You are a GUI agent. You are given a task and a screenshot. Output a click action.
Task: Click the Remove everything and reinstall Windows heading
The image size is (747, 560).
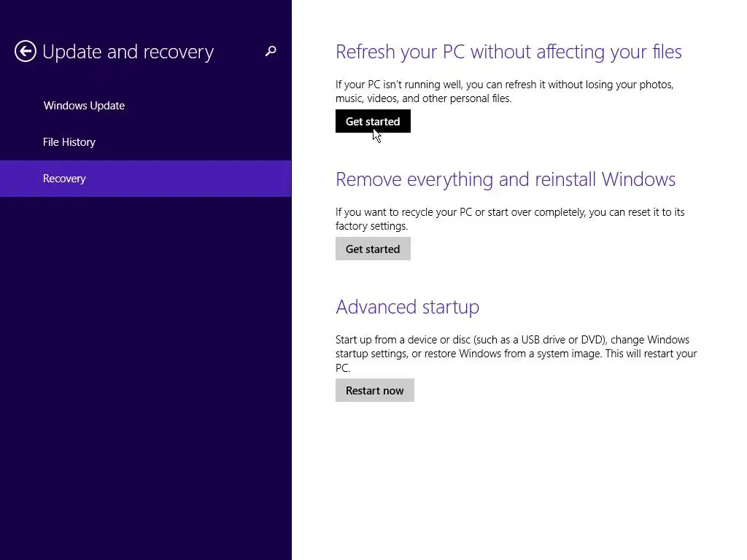[x=506, y=179]
